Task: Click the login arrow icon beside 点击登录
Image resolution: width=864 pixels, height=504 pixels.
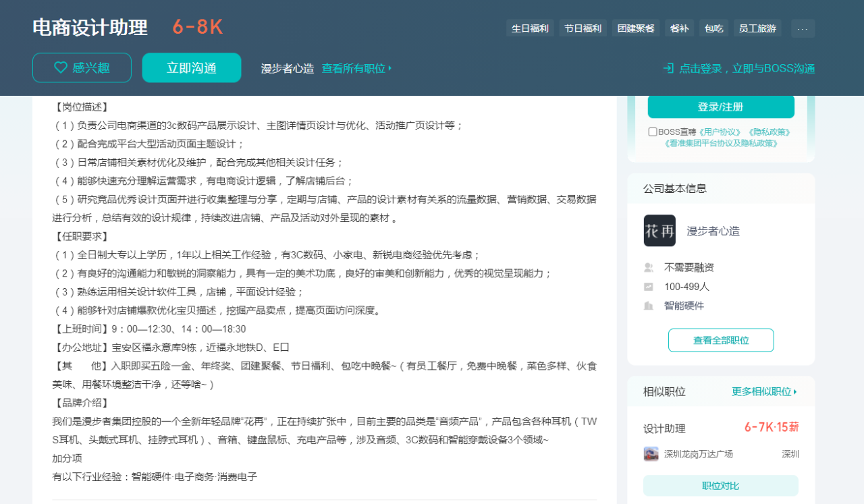Action: pos(668,68)
